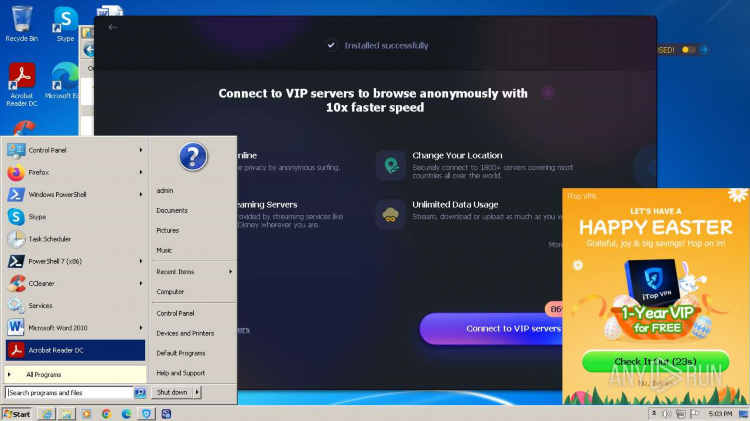The image size is (750, 421).
Task: Click the last dark-blue taskbar icon
Action: click(166, 414)
